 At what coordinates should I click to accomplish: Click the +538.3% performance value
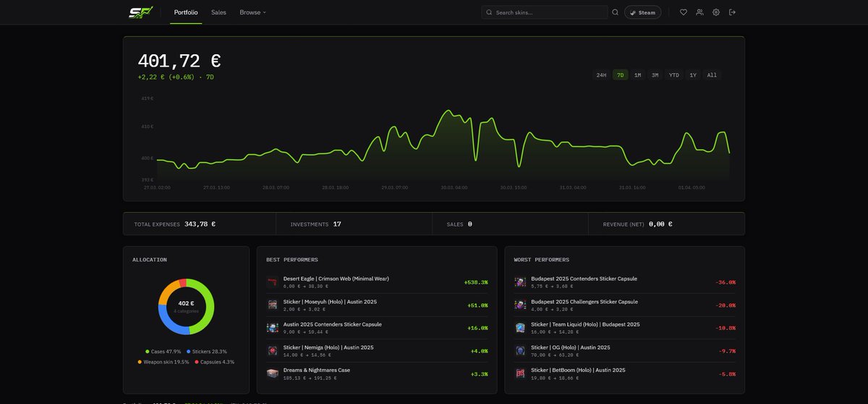point(476,282)
